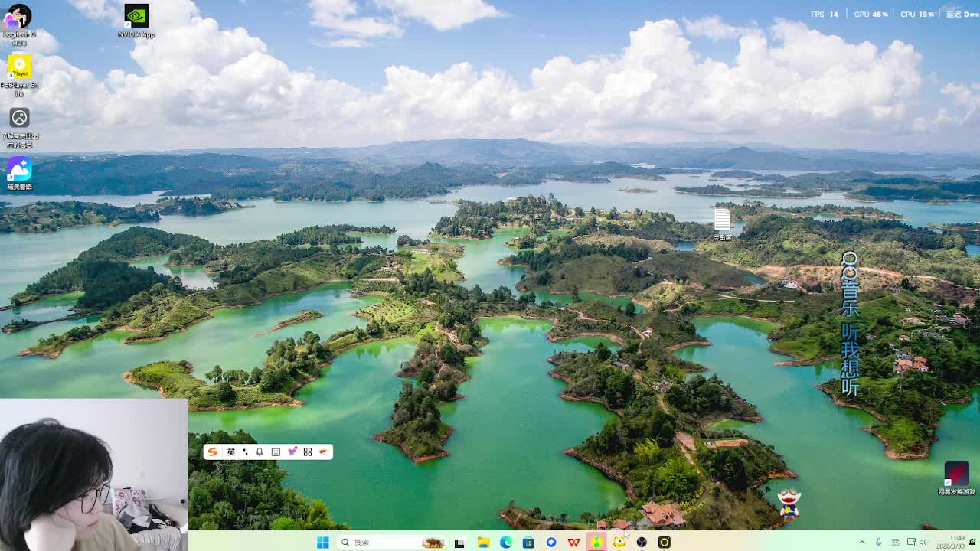The width and height of the screenshot is (980, 551).
Task: Open WPS Office from the taskbar
Action: [573, 542]
